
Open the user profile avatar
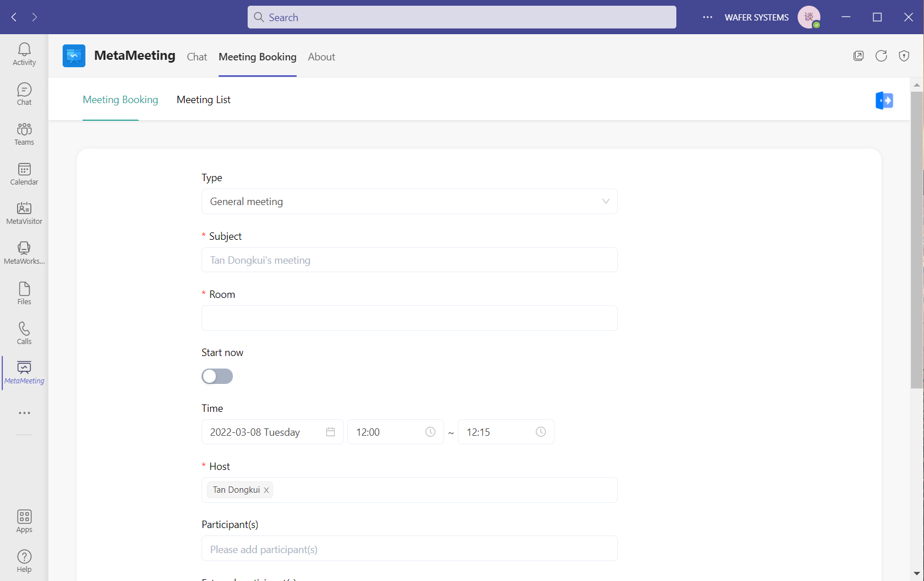click(x=809, y=17)
